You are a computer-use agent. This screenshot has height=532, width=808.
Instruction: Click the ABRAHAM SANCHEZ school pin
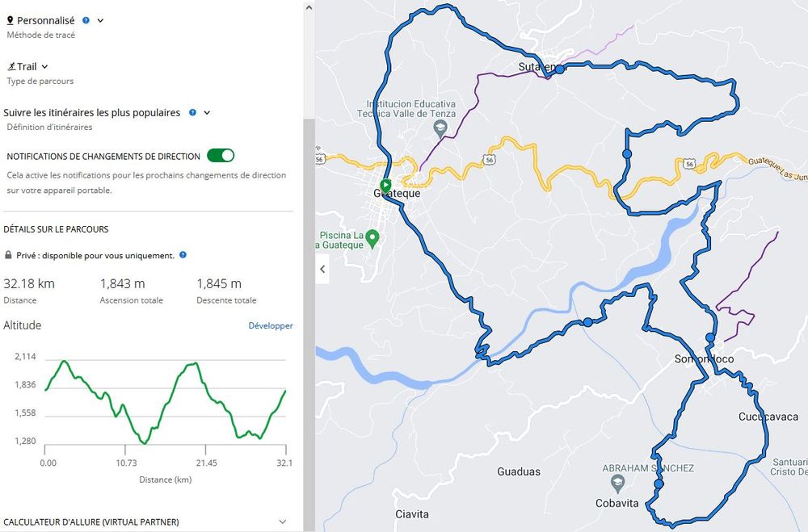tap(618, 483)
